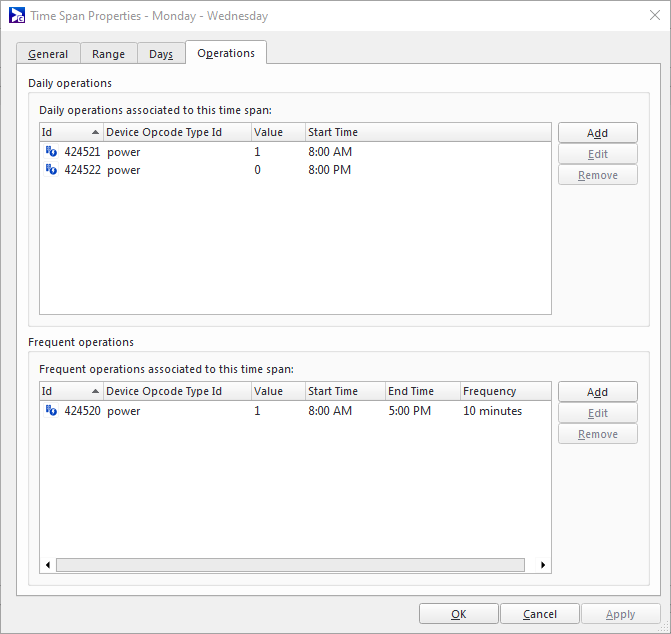The height and width of the screenshot is (634, 671).
Task: Click the icon for operation 424521
Action: point(51,152)
